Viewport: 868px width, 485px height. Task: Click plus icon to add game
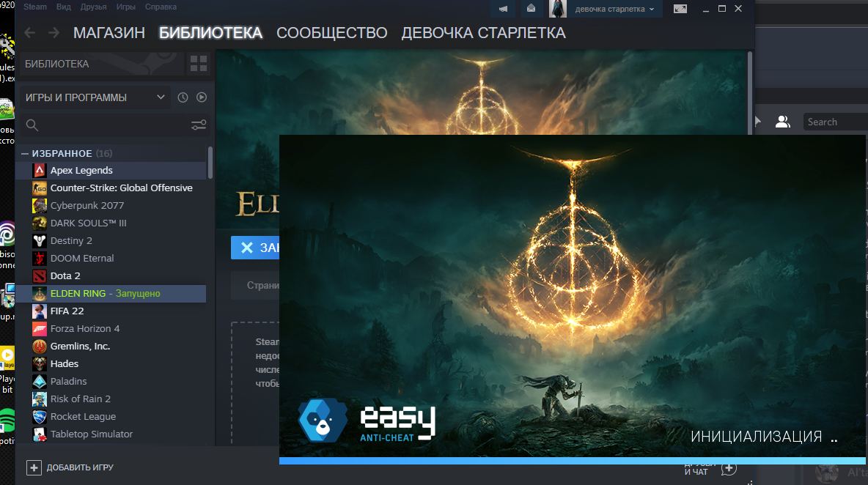34,467
